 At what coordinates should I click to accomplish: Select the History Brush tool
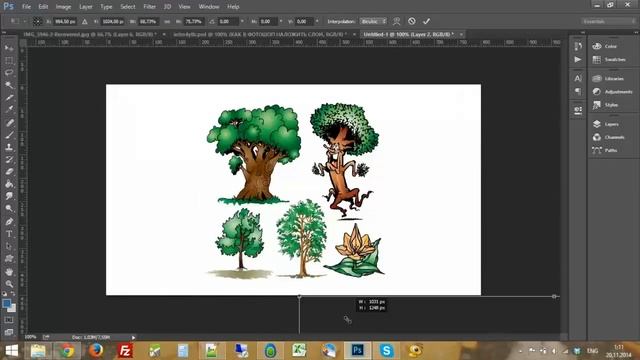[9, 159]
